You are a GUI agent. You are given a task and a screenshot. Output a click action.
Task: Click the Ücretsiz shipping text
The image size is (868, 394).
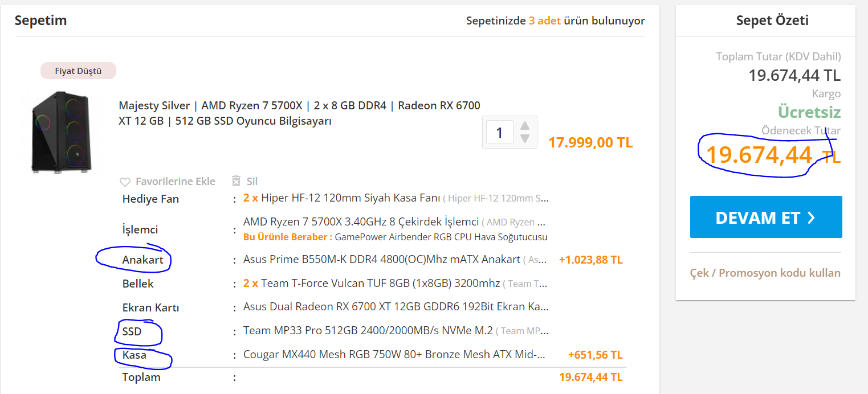(809, 112)
